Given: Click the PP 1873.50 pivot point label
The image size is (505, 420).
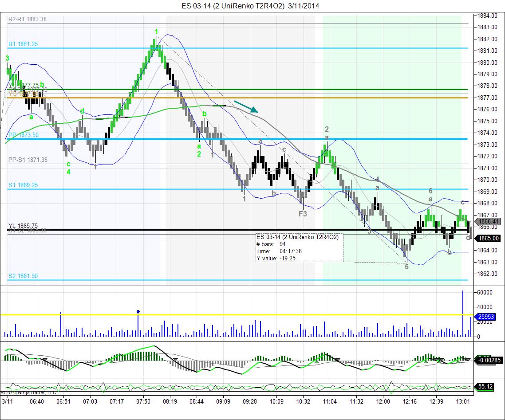Looking at the screenshot, I should (x=23, y=135).
